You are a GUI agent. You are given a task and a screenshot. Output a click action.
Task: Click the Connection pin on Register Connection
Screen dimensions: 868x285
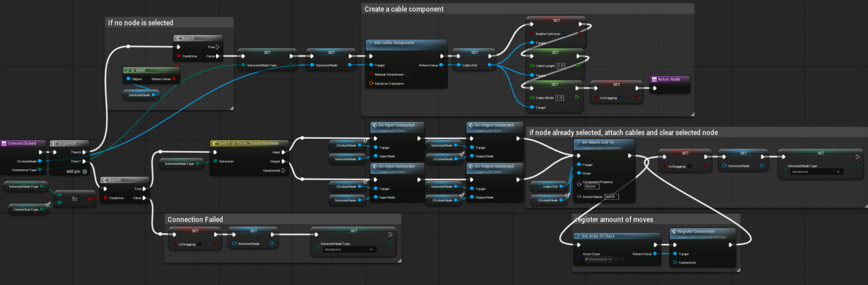tap(675, 262)
